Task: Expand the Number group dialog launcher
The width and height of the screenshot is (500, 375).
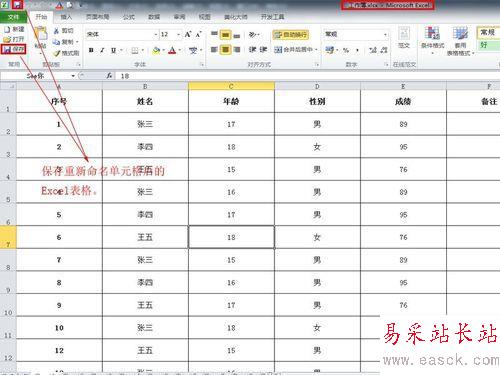Action: (x=387, y=64)
